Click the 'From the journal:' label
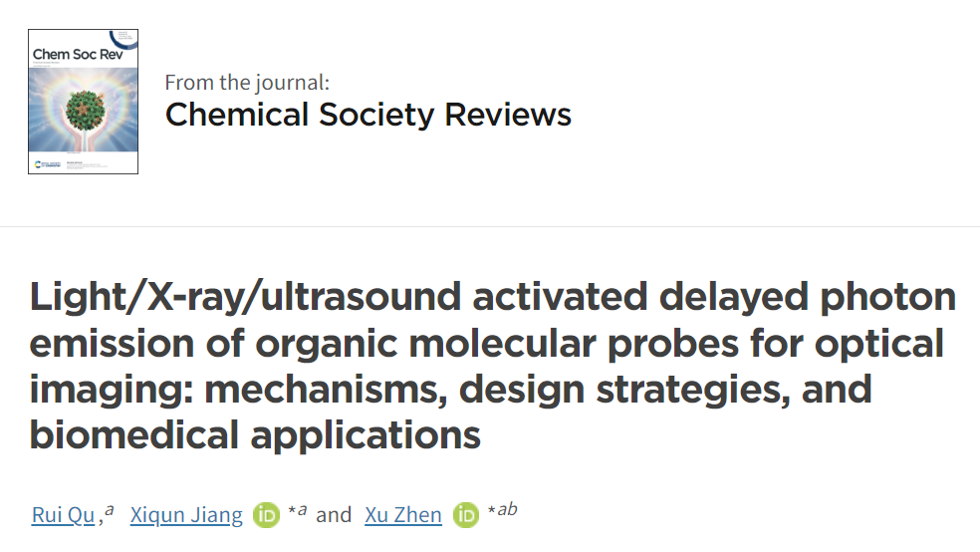980x552 pixels. (247, 83)
